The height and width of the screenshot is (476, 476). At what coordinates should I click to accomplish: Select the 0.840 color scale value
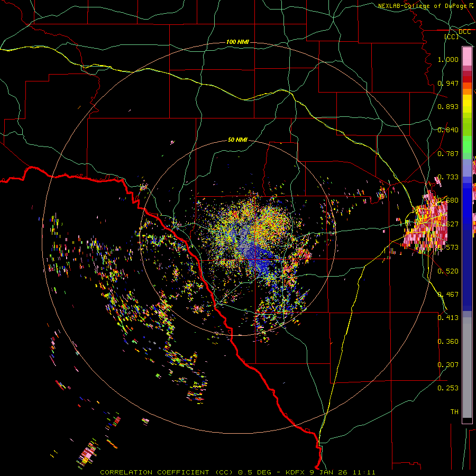click(x=448, y=130)
